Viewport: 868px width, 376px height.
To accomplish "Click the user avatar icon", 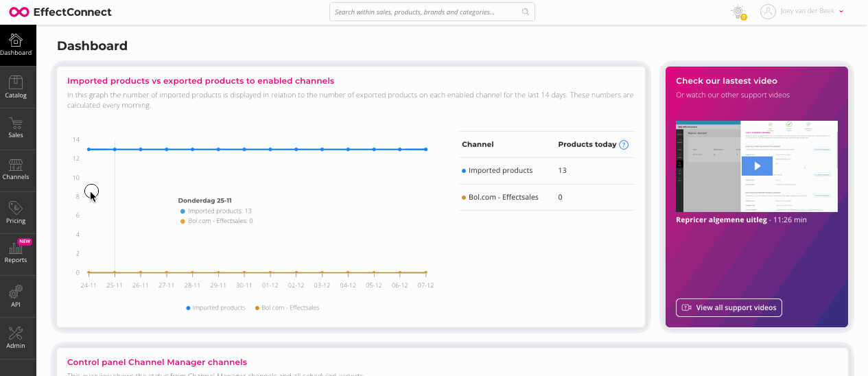I will pyautogui.click(x=768, y=11).
